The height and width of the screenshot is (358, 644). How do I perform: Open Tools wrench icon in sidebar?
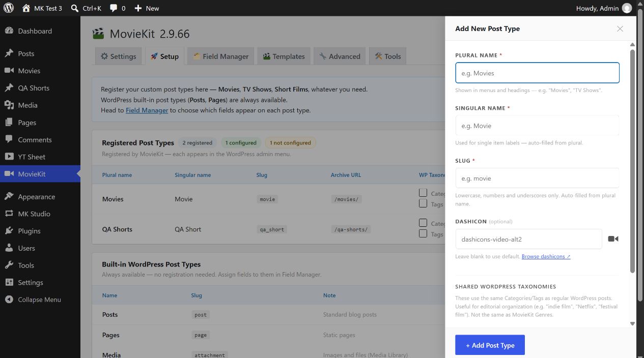click(9, 265)
